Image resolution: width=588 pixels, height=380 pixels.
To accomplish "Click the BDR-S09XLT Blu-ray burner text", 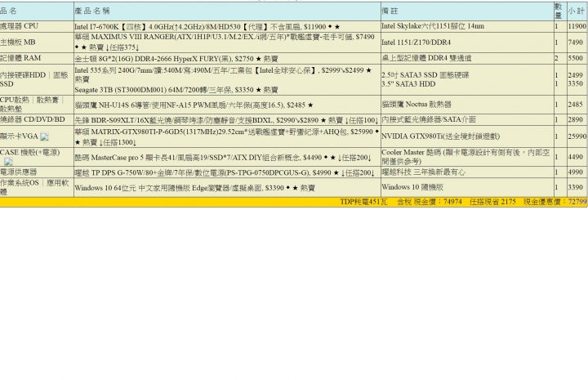I will [x=226, y=120].
